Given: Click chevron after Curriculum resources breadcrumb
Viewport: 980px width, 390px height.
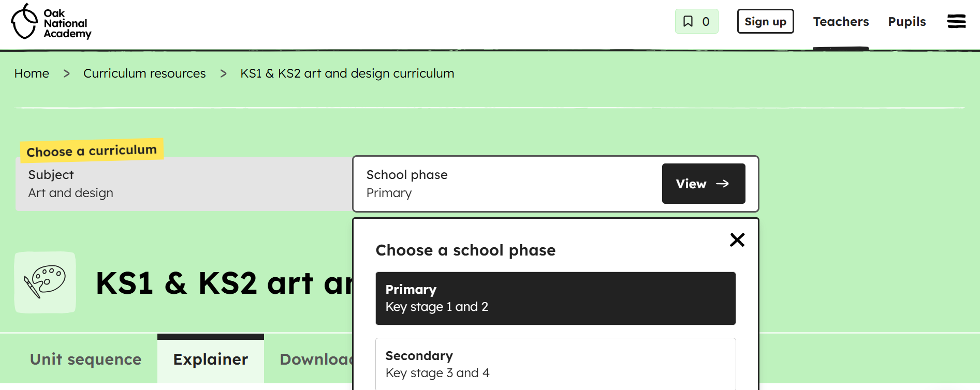Looking at the screenshot, I should [x=223, y=74].
